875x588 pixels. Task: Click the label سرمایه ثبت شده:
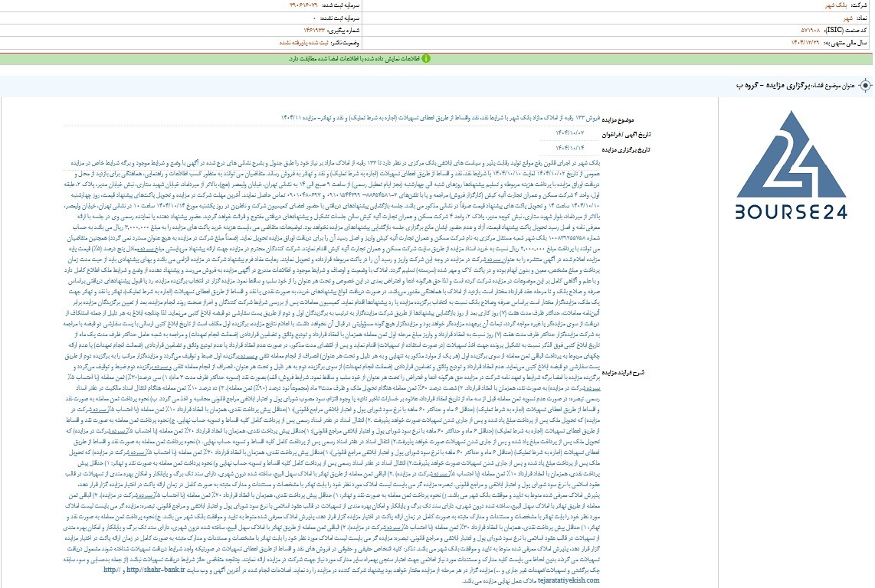coord(340,5)
